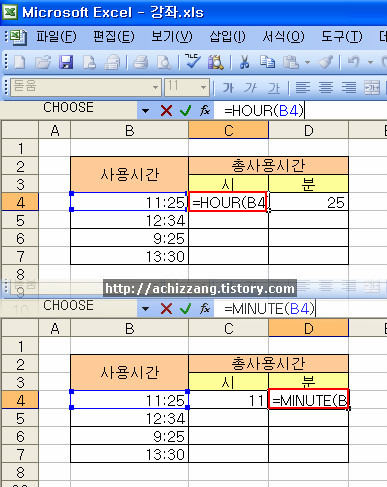Toggle Underline 가 formatting button
387x487 pixels.
click(x=274, y=88)
